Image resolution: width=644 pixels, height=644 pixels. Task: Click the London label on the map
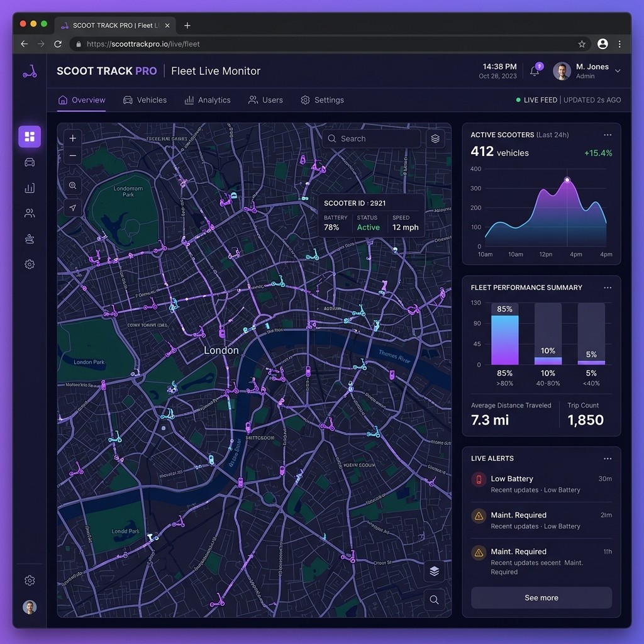pyautogui.click(x=221, y=350)
